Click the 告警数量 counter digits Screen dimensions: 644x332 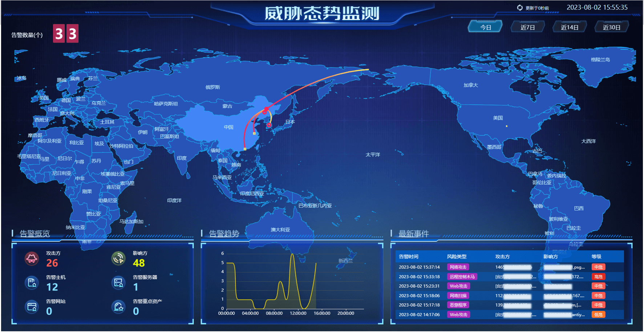click(x=66, y=33)
